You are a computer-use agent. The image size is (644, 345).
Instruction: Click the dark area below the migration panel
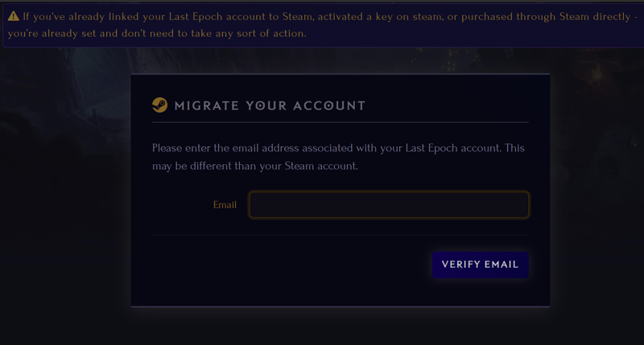[340, 327]
